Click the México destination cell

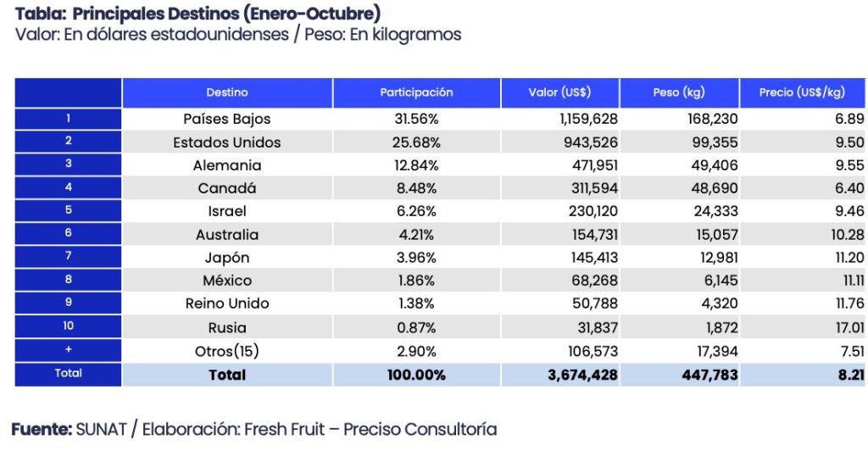click(227, 281)
